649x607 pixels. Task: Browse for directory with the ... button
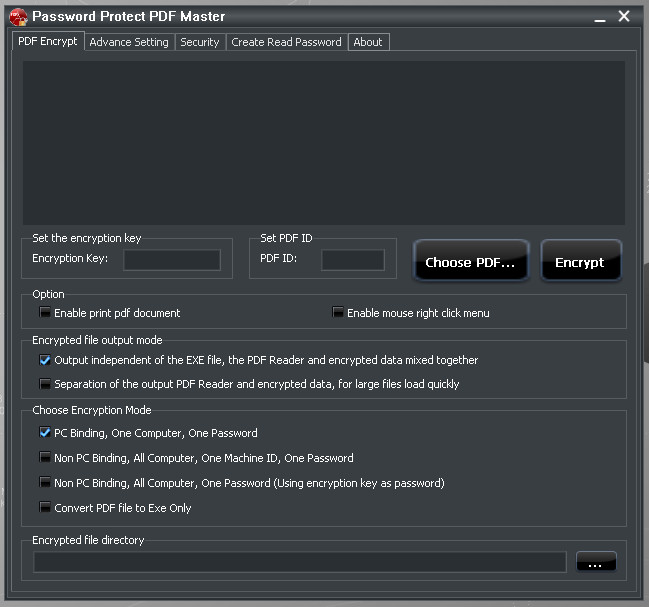596,562
